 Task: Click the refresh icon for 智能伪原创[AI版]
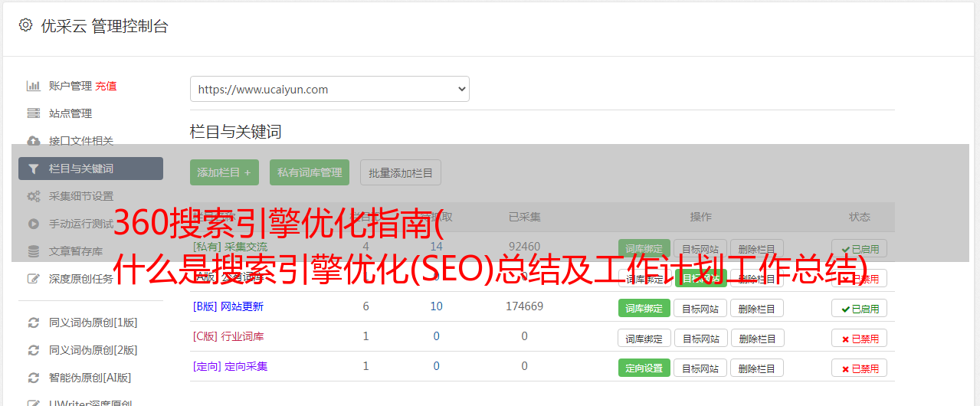(34, 378)
